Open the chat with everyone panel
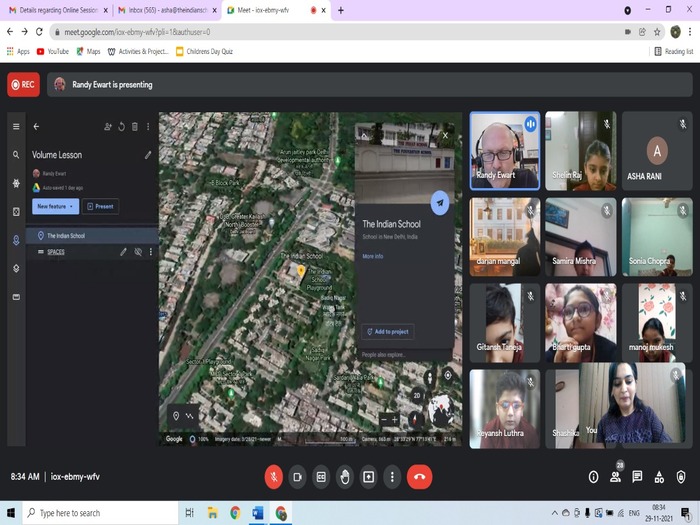This screenshot has width=700, height=525. (637, 477)
